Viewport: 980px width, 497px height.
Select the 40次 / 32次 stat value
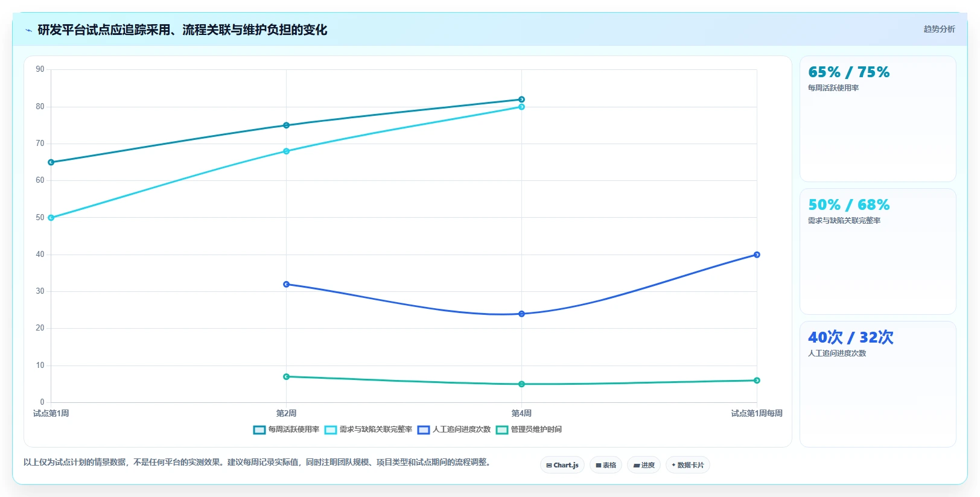point(850,337)
